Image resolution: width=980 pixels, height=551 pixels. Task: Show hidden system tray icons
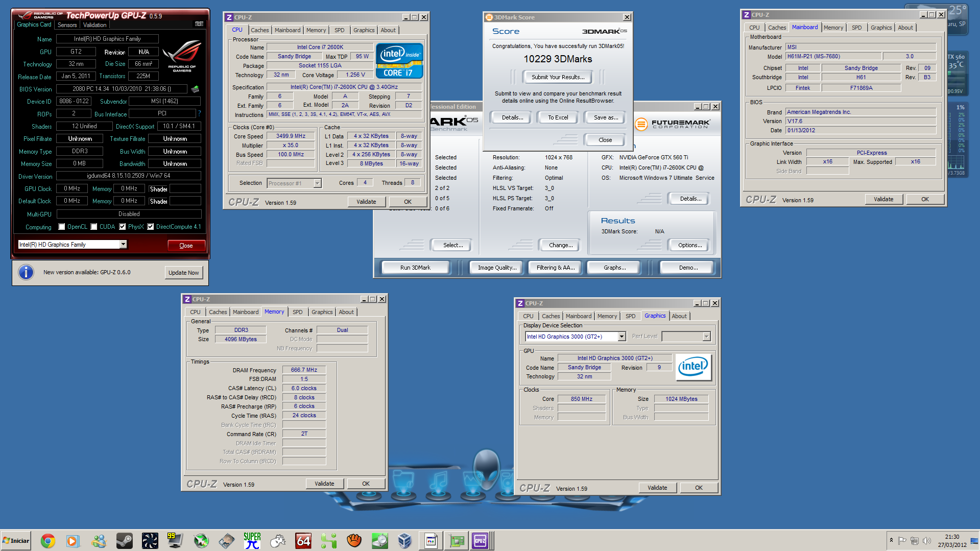click(891, 540)
